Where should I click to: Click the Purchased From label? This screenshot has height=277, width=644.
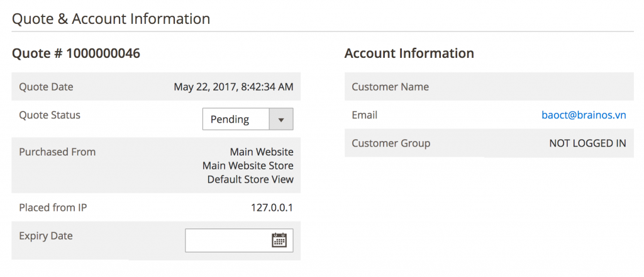click(x=57, y=152)
